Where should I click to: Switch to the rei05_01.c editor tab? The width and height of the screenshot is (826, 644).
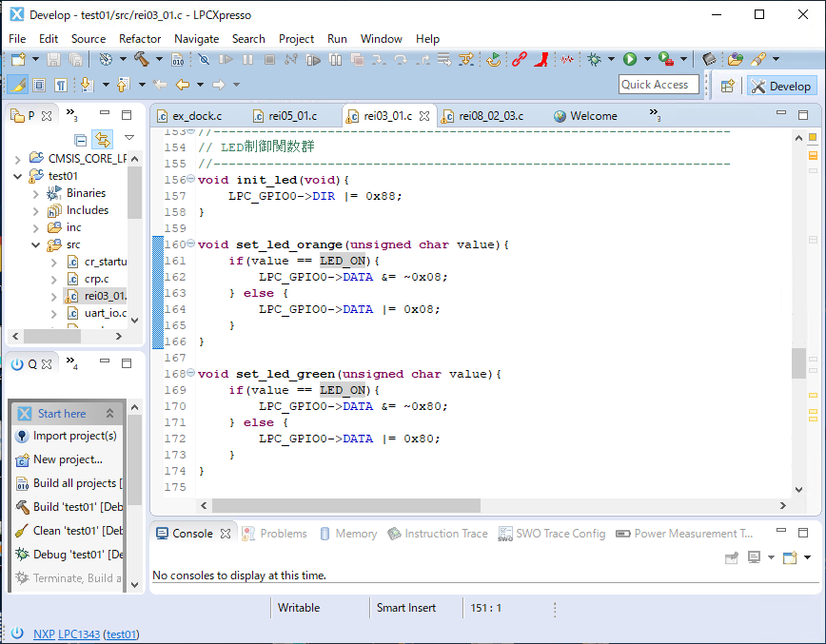point(293,116)
